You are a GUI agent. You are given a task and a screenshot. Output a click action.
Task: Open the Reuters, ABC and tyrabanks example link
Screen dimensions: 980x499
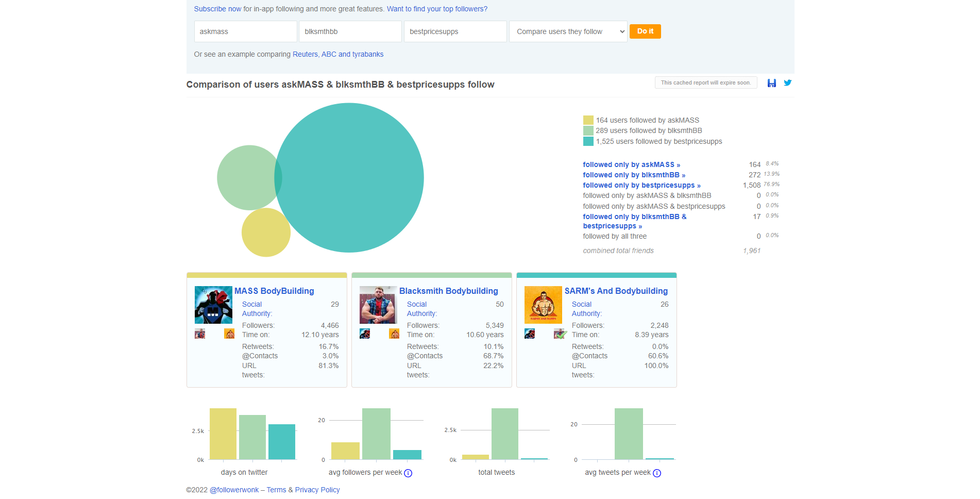(x=338, y=54)
